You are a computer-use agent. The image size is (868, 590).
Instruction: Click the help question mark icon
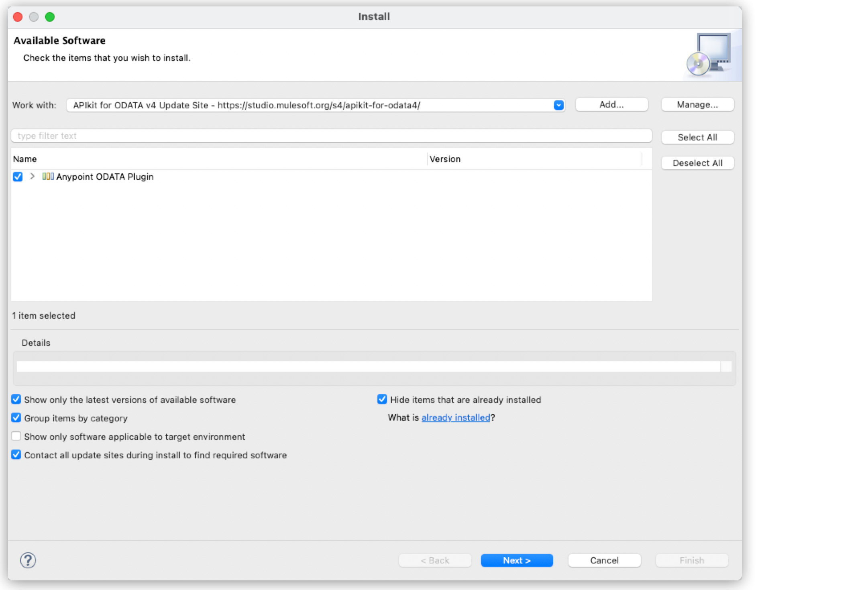pos(27,560)
